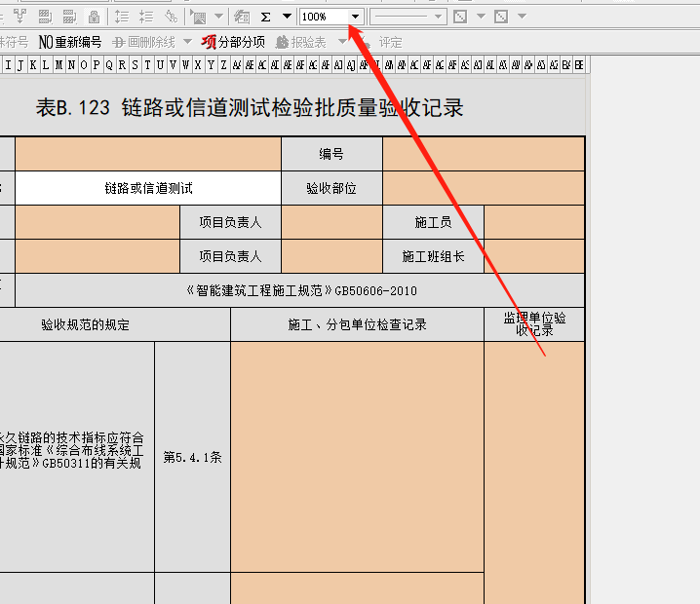Click the 评定 toolbar item
Viewport: 700px width, 604px height.
click(390, 42)
